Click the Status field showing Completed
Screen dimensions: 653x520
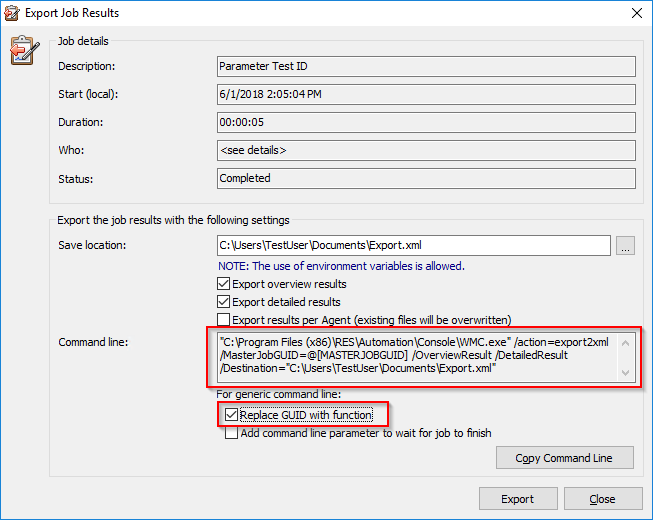click(x=426, y=179)
